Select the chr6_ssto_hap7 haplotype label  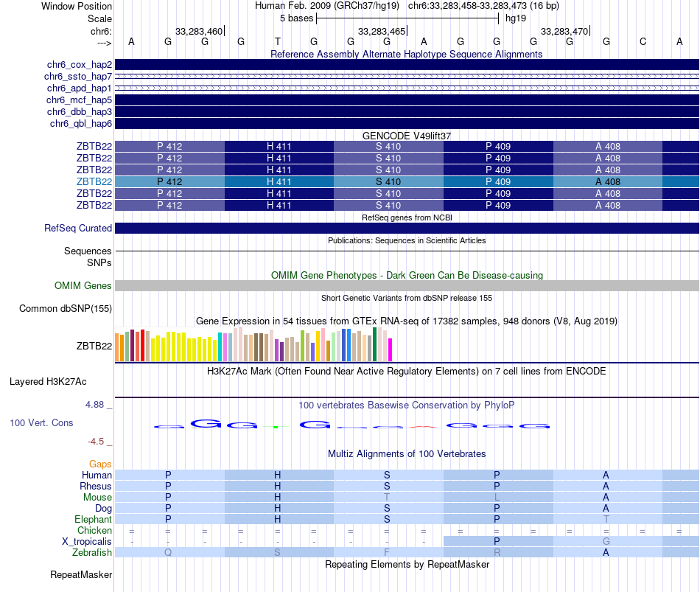tap(78, 77)
